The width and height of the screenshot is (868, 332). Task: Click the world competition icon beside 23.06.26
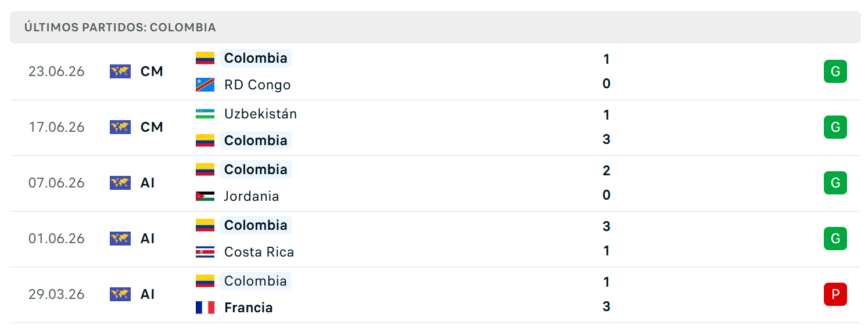tap(120, 71)
